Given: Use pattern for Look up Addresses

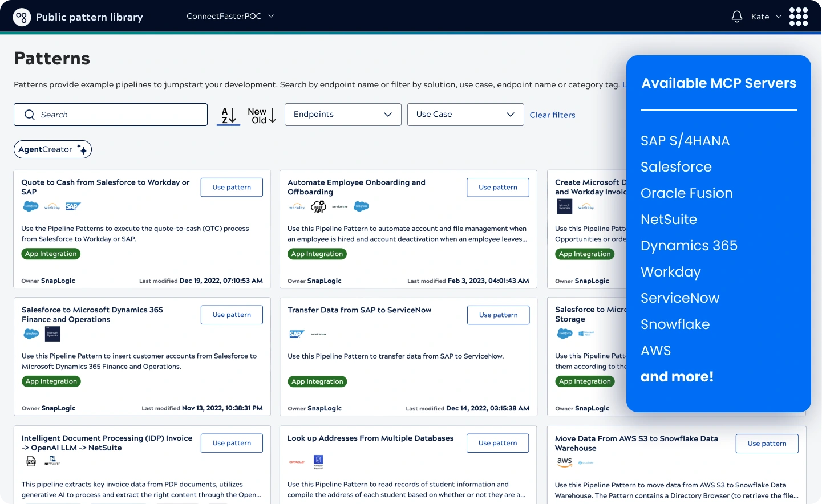Looking at the screenshot, I should 498,443.
